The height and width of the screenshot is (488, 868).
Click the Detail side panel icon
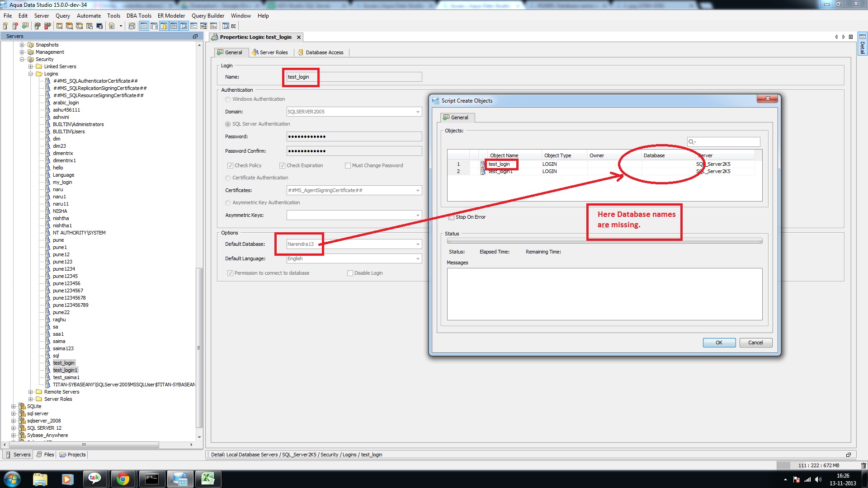[863, 44]
